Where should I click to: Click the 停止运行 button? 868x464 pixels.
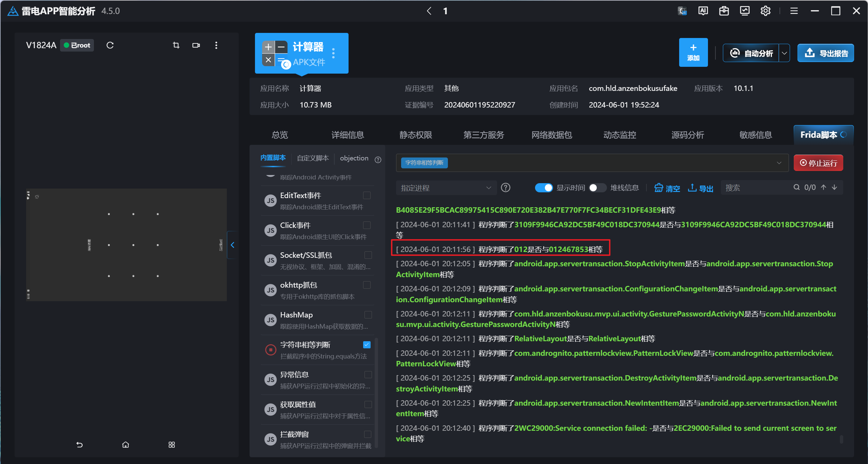click(x=818, y=163)
